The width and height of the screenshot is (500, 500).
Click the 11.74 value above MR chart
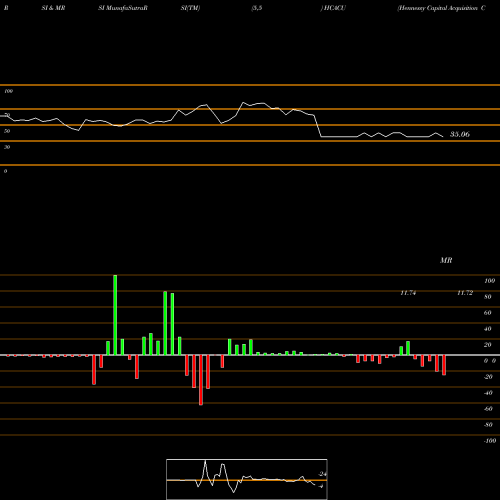coord(408,293)
